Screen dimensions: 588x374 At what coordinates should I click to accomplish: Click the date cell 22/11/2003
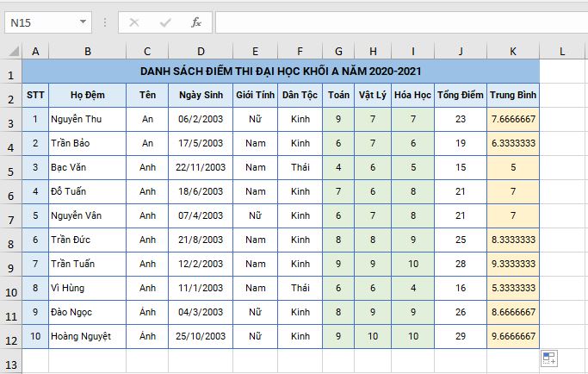(x=201, y=167)
